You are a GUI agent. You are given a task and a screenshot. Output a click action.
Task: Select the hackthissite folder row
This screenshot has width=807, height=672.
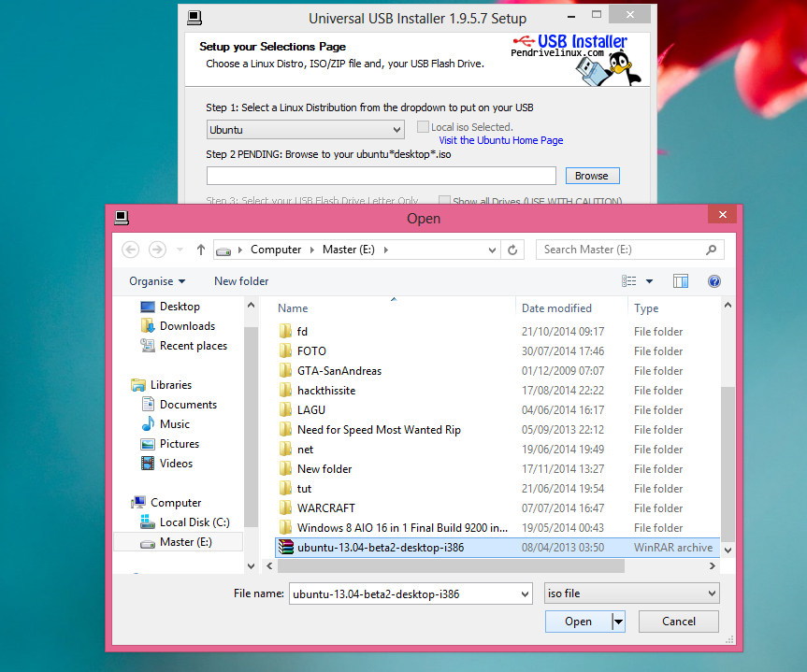coord(497,391)
